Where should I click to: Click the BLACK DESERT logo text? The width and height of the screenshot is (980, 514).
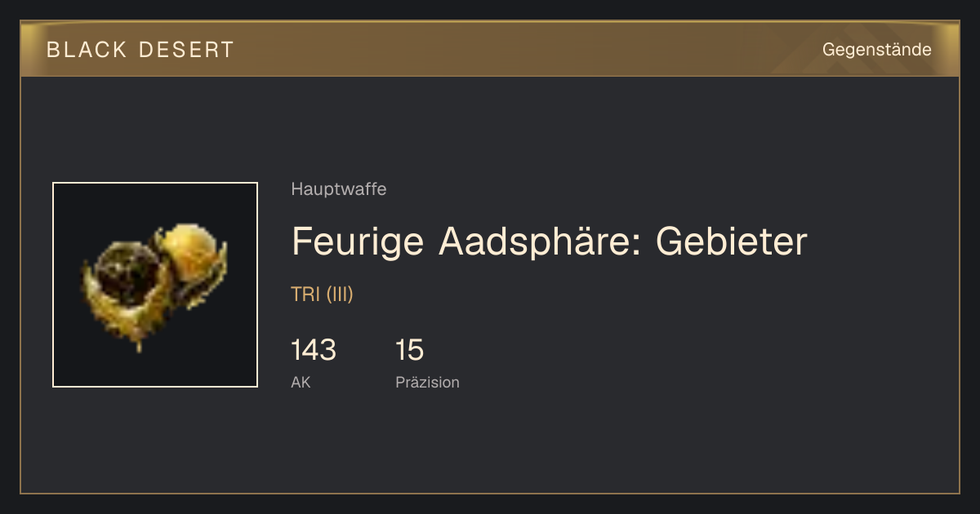(x=140, y=50)
